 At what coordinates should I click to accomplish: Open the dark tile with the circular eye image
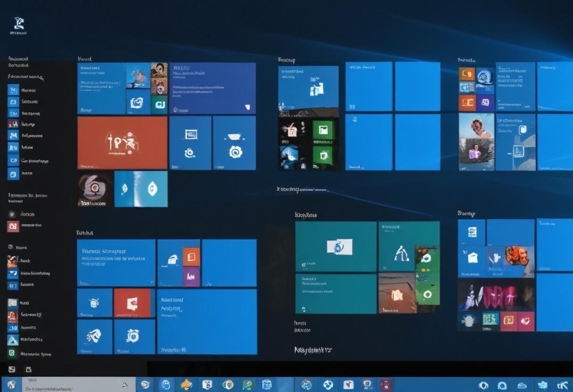[x=95, y=188]
